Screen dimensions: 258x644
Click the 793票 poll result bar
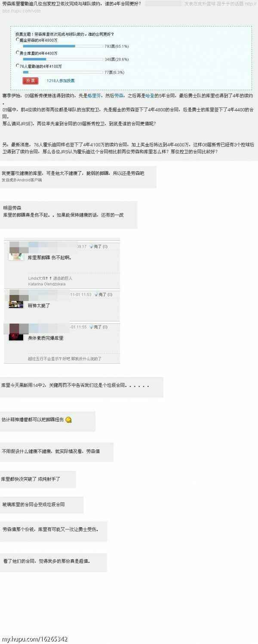[x=63, y=46]
